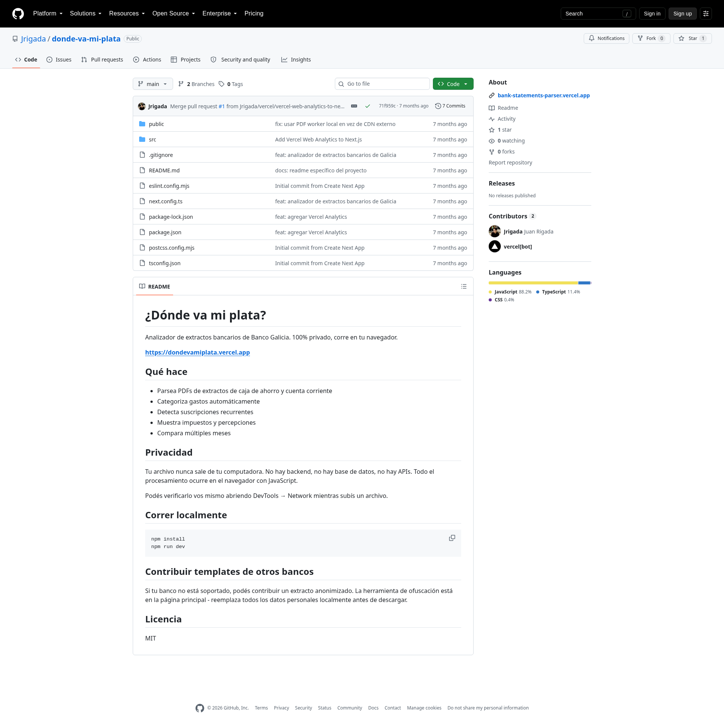Expand the Open Source menu
Viewport: 724px width, 728px height.
coord(173,14)
